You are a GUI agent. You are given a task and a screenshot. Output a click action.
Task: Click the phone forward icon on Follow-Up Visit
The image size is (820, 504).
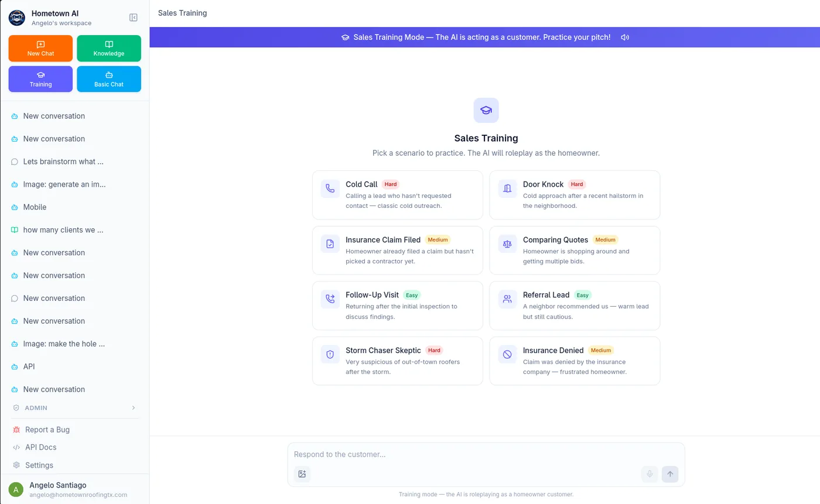[x=330, y=299]
